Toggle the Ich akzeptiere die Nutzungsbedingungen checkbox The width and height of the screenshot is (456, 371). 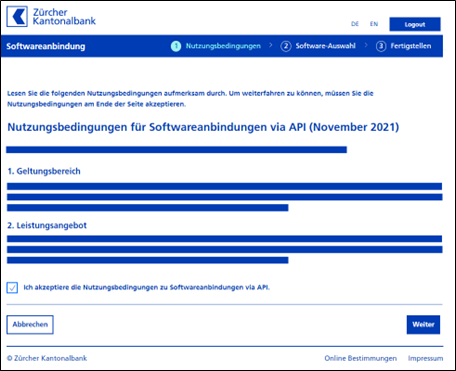pyautogui.click(x=12, y=287)
